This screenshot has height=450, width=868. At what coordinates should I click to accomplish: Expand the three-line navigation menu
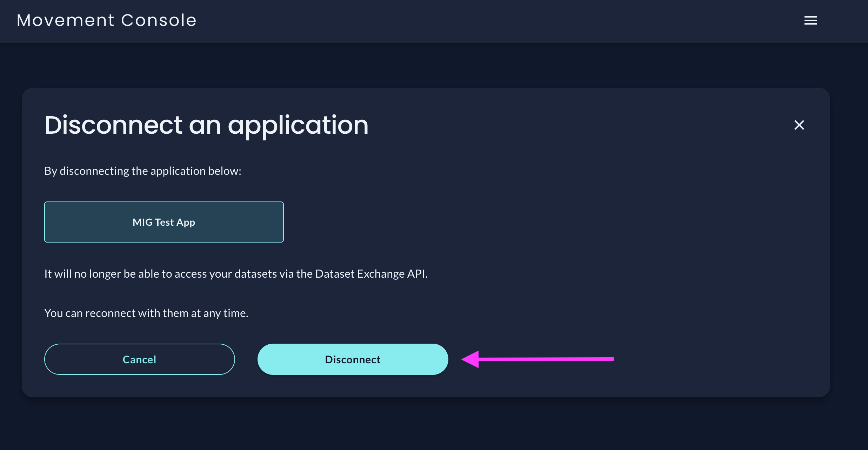coord(810,21)
